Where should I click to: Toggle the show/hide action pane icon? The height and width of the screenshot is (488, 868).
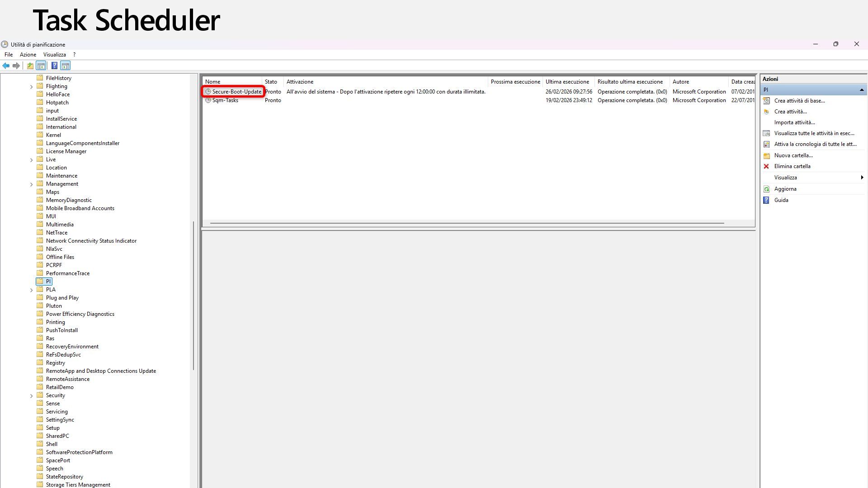66,66
